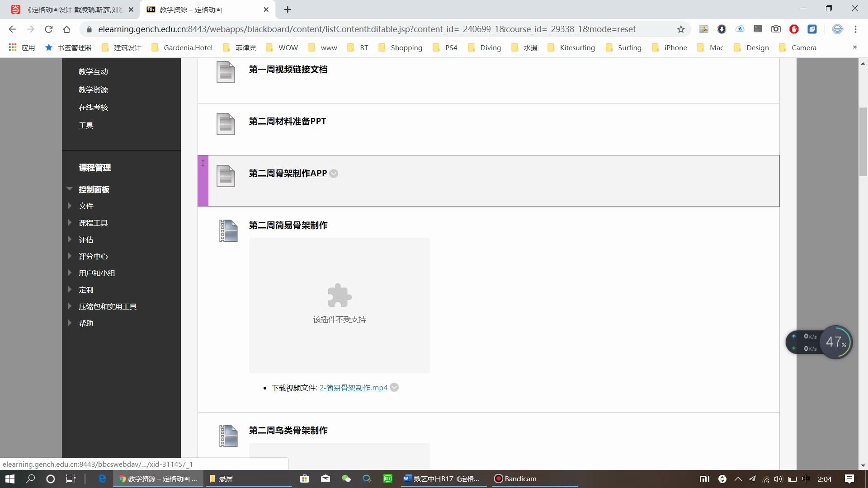Click the video file icon beside 第二周鸟类骨架制作
This screenshot has height=488, width=868.
point(228,435)
